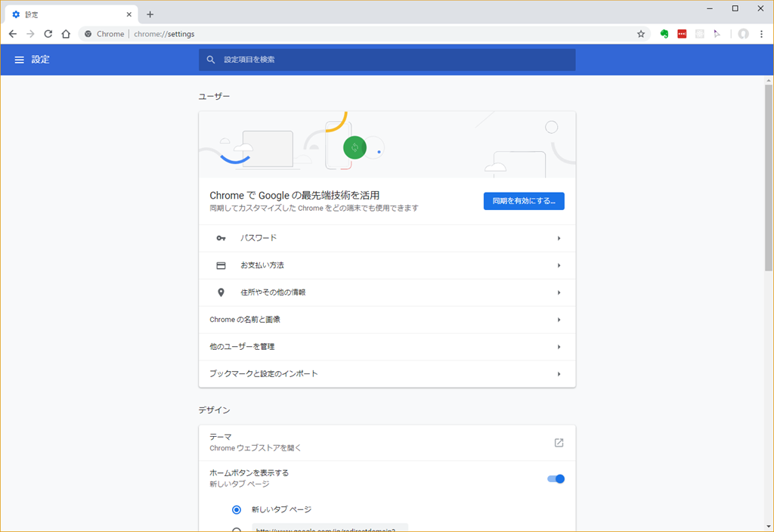Expand ブックマークと設定のインポート row arrow
774x532 pixels.
tap(559, 374)
